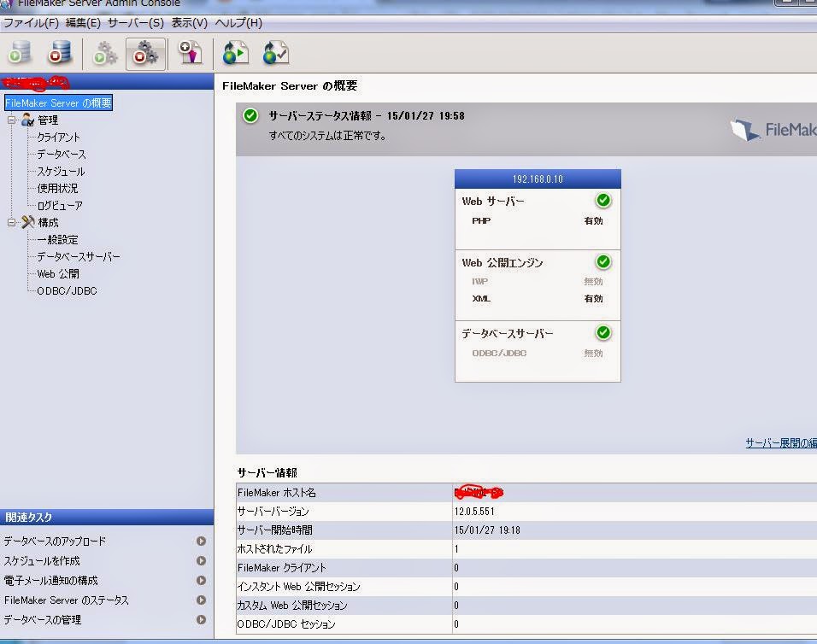Click the ODBC/JDBC row in server box

pyautogui.click(x=538, y=353)
